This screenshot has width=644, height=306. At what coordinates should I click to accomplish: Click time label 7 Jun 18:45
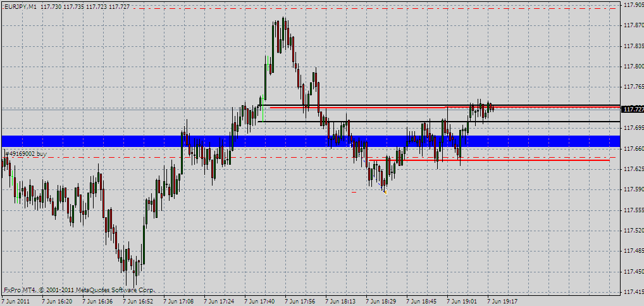tap(422, 302)
